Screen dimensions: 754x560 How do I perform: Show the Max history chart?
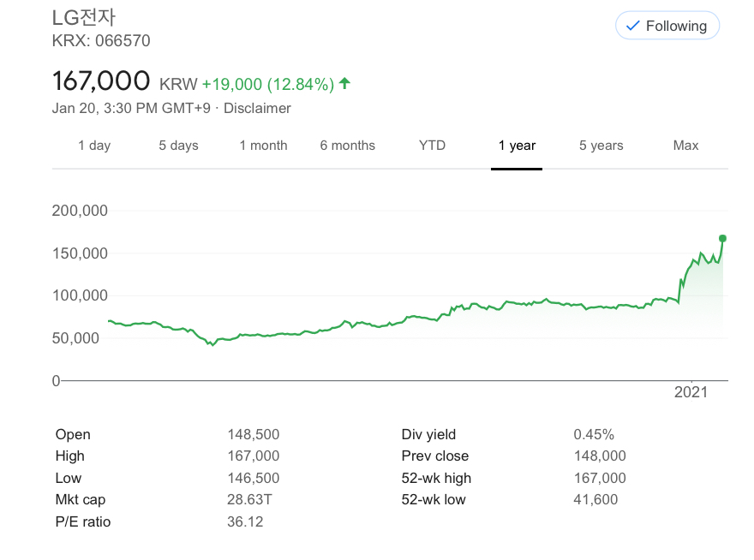pyautogui.click(x=685, y=146)
